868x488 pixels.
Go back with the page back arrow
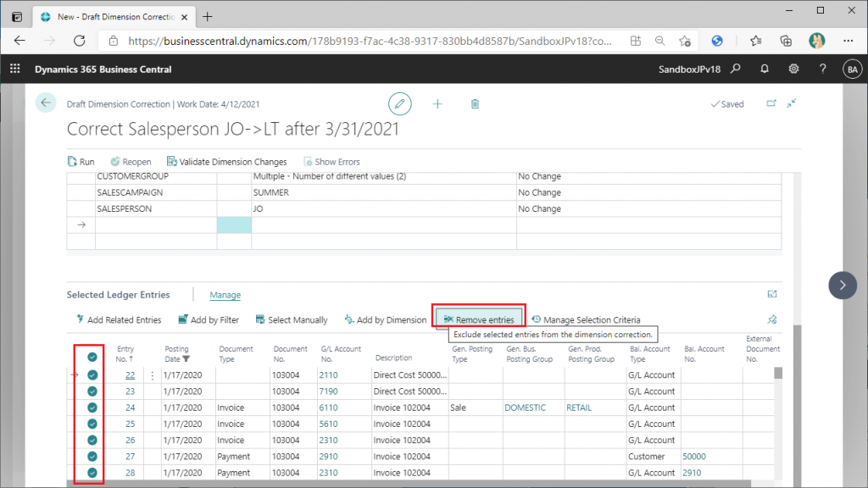click(46, 103)
